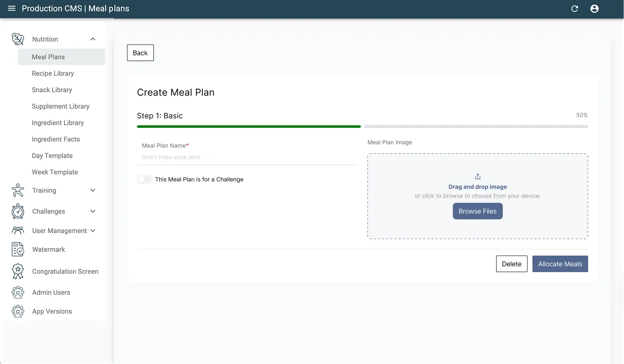The width and height of the screenshot is (624, 364).
Task: Click the Admin Users gear icon
Action: [18, 292]
